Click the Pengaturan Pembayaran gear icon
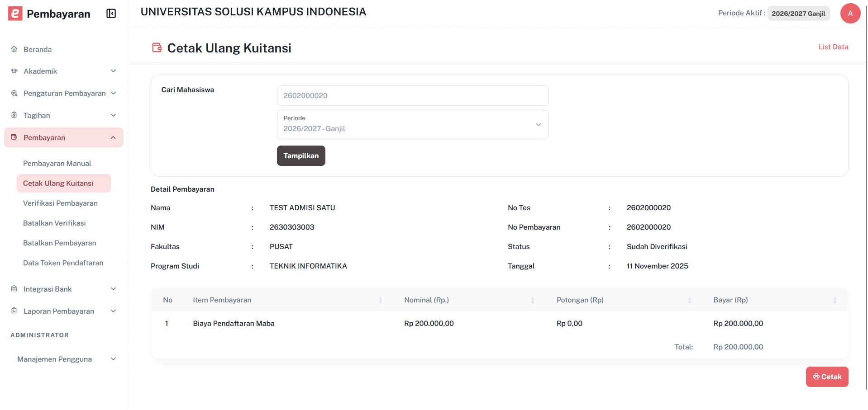 pos(14,93)
